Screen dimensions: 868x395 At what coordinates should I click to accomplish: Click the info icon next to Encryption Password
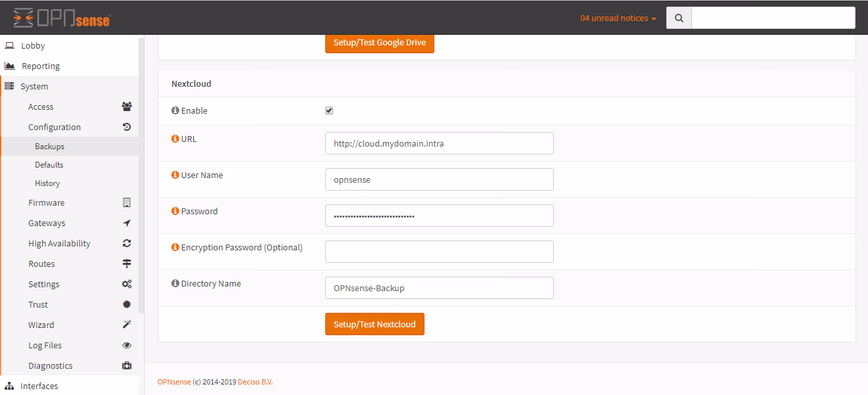click(x=175, y=246)
